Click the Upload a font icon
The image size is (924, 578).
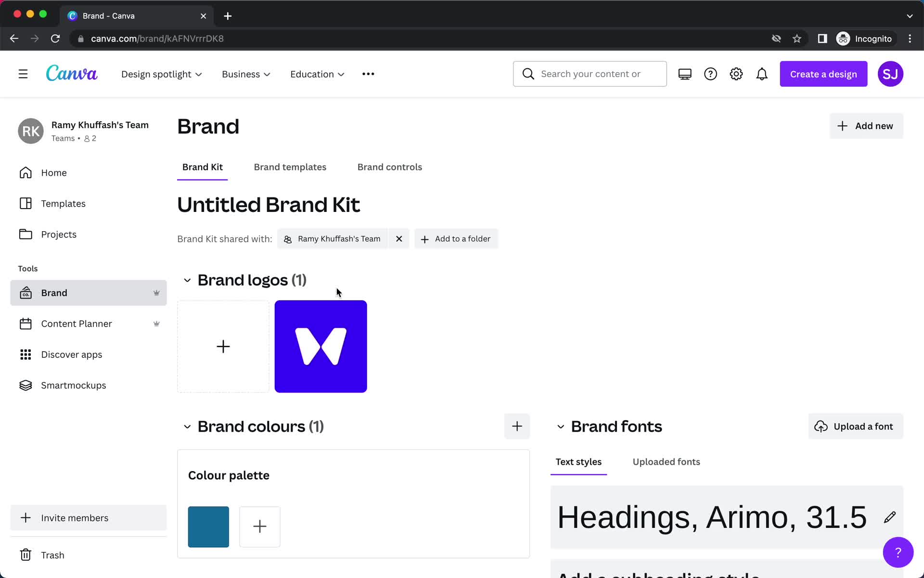[820, 426]
